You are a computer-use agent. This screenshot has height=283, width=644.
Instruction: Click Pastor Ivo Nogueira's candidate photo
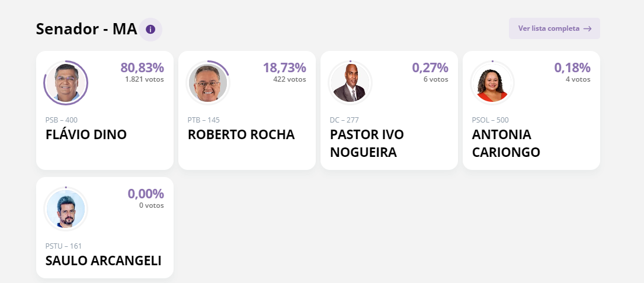[350, 83]
